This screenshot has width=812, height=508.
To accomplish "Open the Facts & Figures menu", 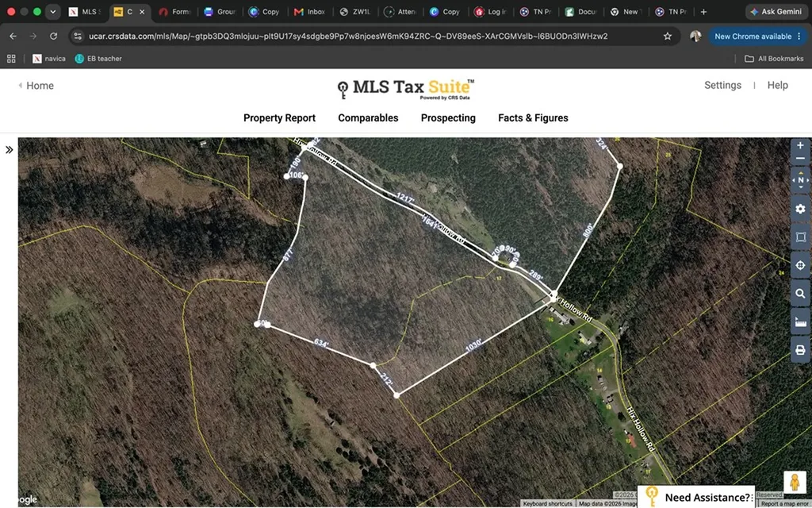I will pyautogui.click(x=533, y=117).
